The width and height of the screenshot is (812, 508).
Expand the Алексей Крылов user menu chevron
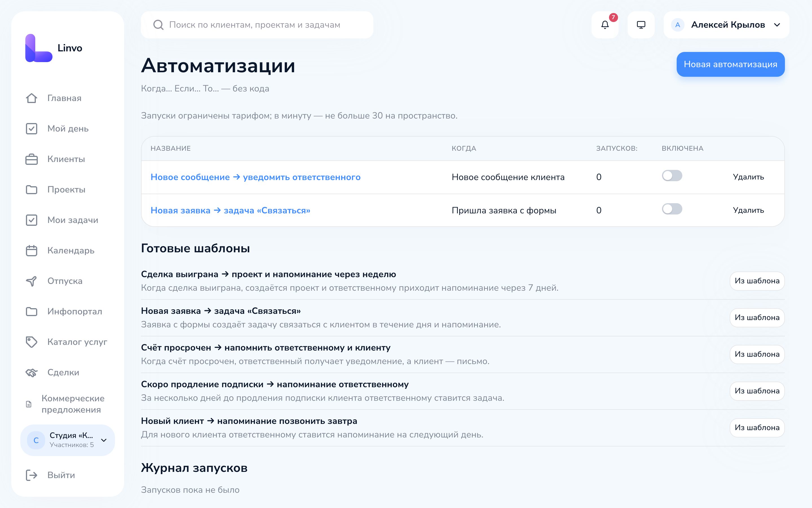[777, 25]
